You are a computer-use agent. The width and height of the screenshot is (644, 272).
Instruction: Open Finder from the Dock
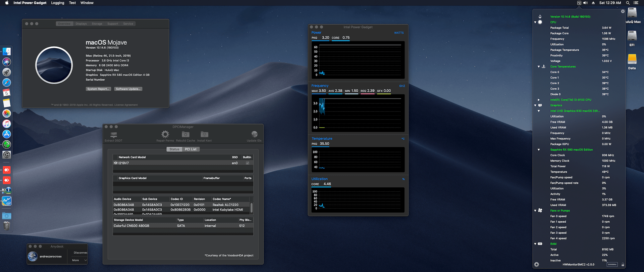pyautogui.click(x=7, y=51)
